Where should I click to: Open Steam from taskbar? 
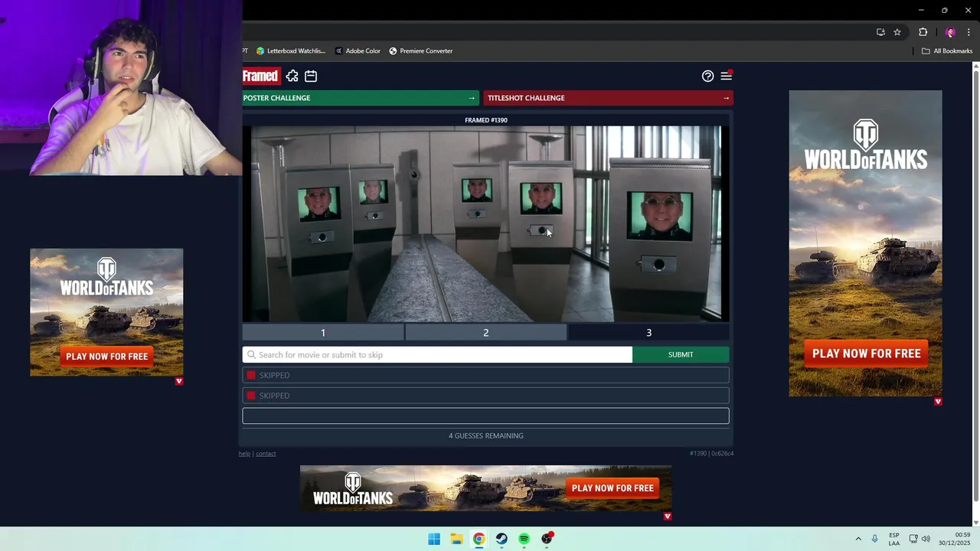(501, 539)
